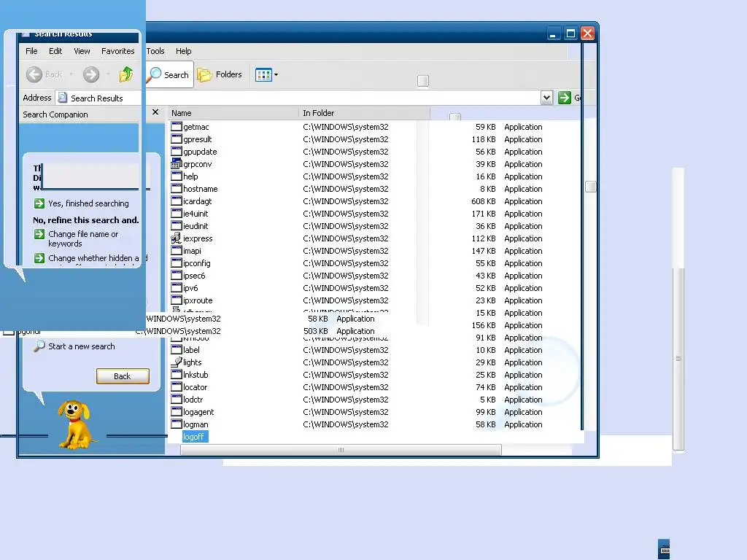
Task: Select the ipxroute file icon
Action: tap(177, 300)
